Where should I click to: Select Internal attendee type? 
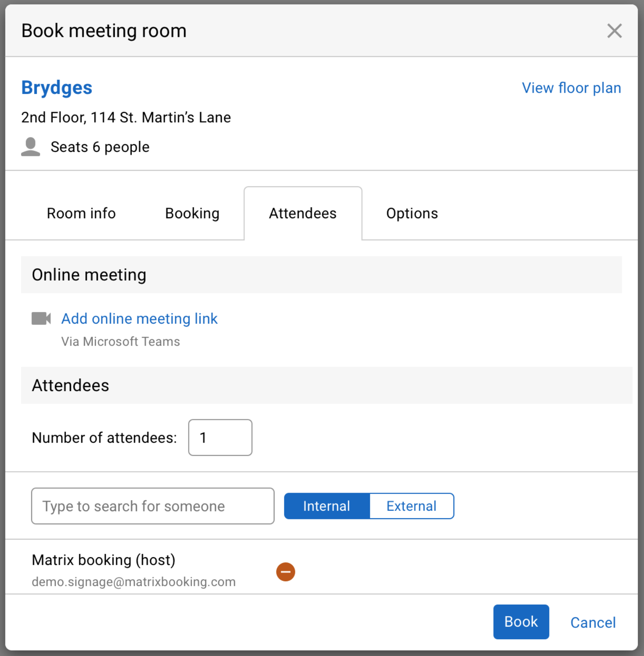tap(326, 506)
